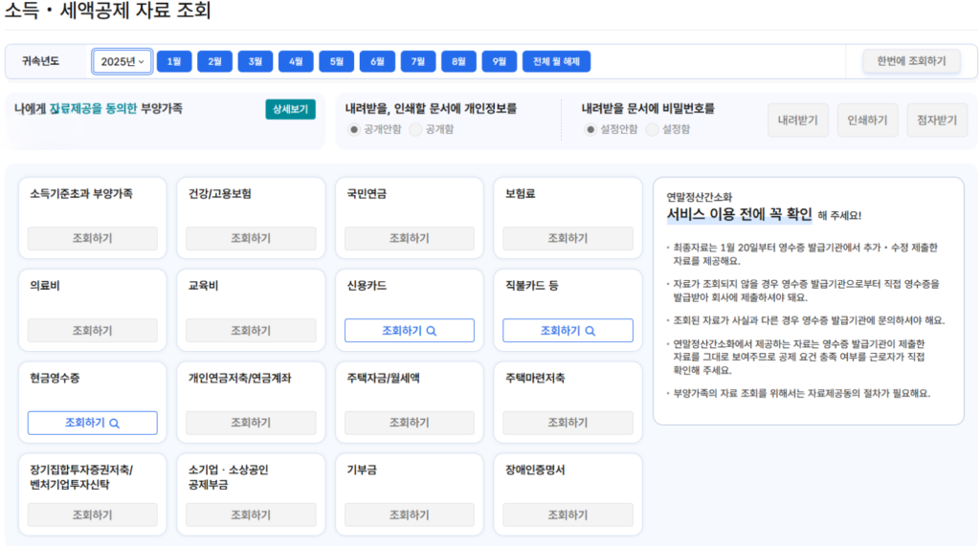Click the 보험료 card title
The height and width of the screenshot is (546, 980).
(520, 194)
